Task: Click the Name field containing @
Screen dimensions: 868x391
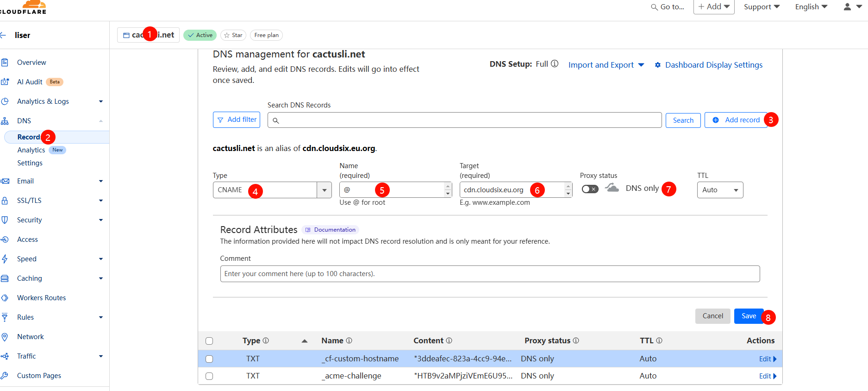Action: (395, 190)
